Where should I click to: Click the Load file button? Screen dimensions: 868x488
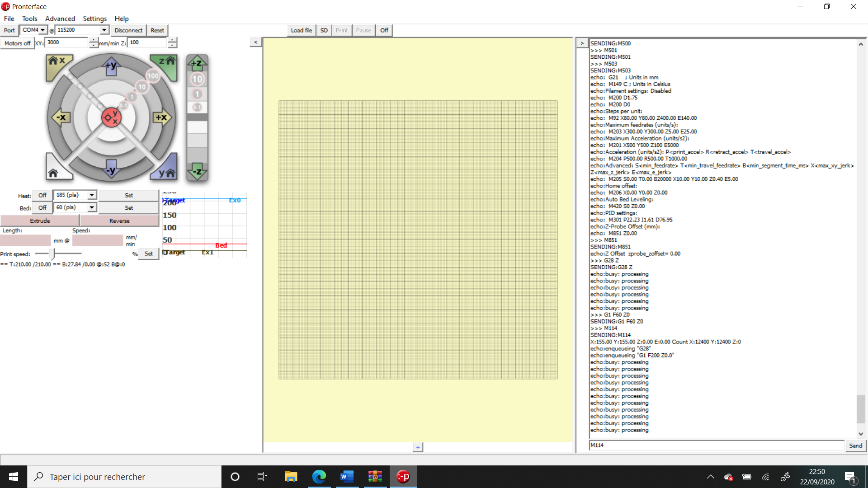pyautogui.click(x=302, y=30)
